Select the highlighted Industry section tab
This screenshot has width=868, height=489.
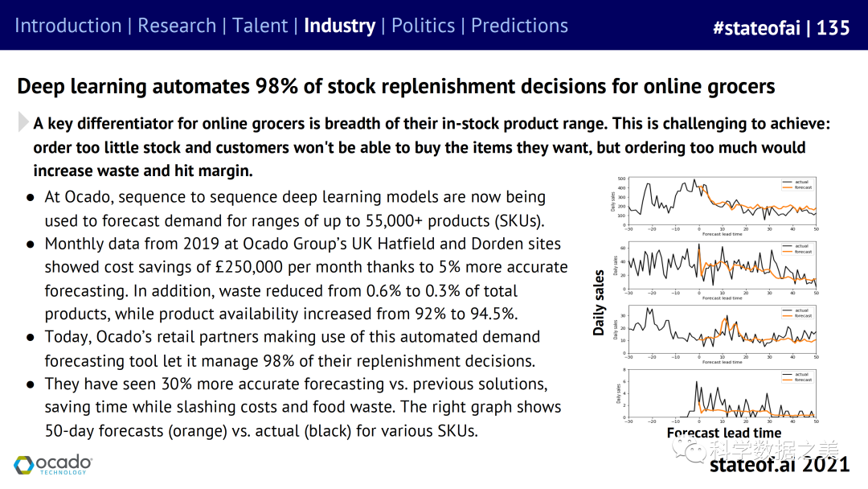click(339, 26)
